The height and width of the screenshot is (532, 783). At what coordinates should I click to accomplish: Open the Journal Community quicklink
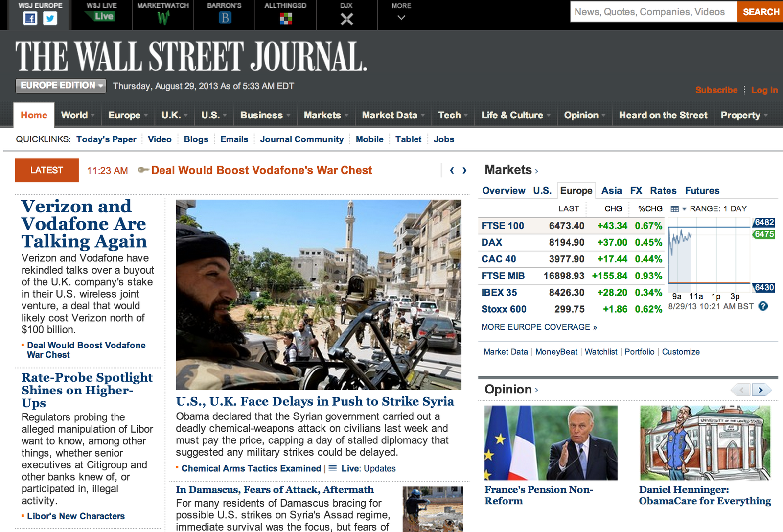[302, 139]
